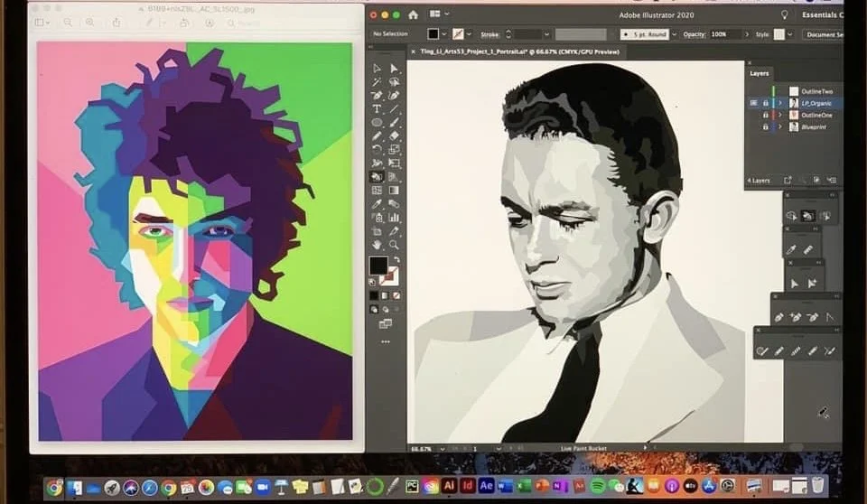Select the Line Segment tool
Screen dimensions: 867x504
coord(394,109)
